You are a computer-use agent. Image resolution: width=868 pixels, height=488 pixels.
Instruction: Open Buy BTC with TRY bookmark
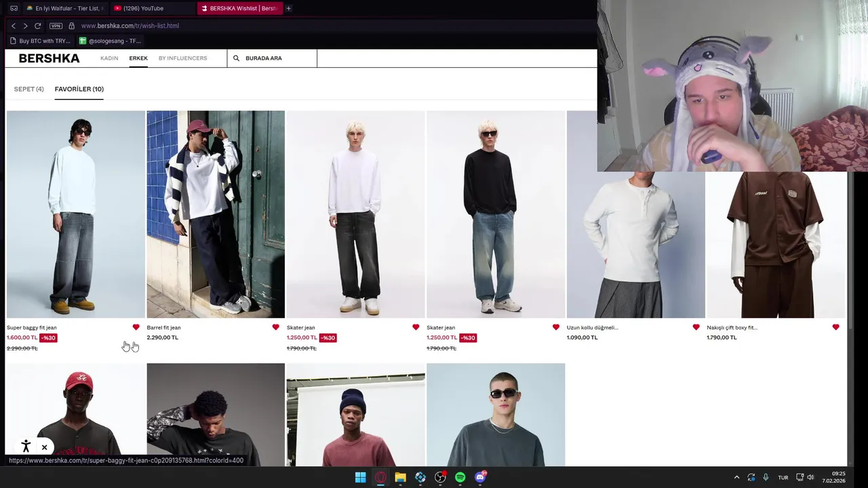pyautogui.click(x=40, y=41)
